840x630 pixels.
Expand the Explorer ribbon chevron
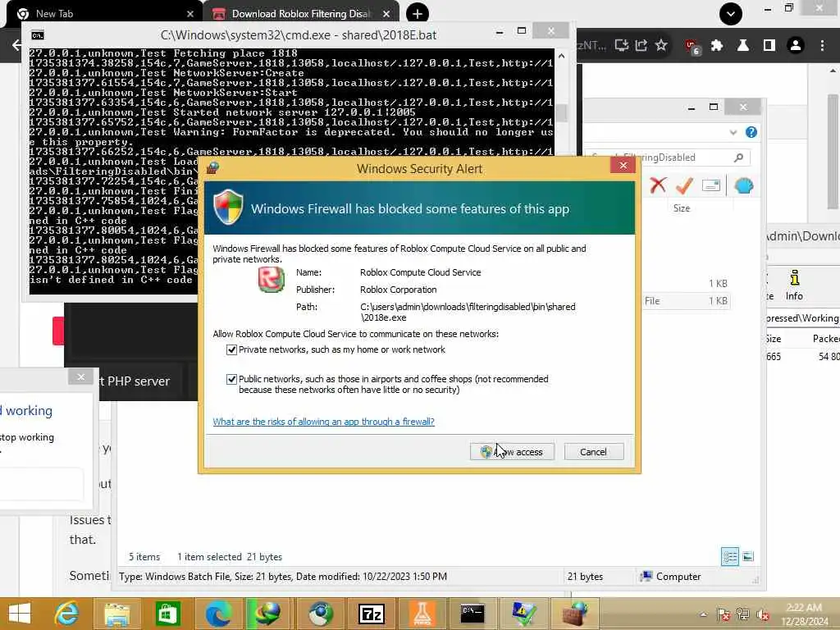click(733, 132)
